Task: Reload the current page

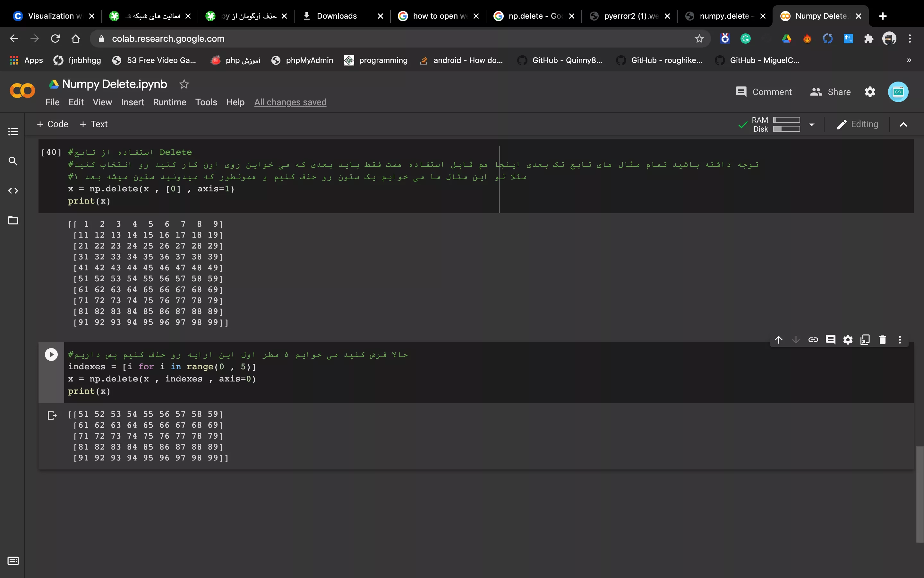Action: coord(56,39)
